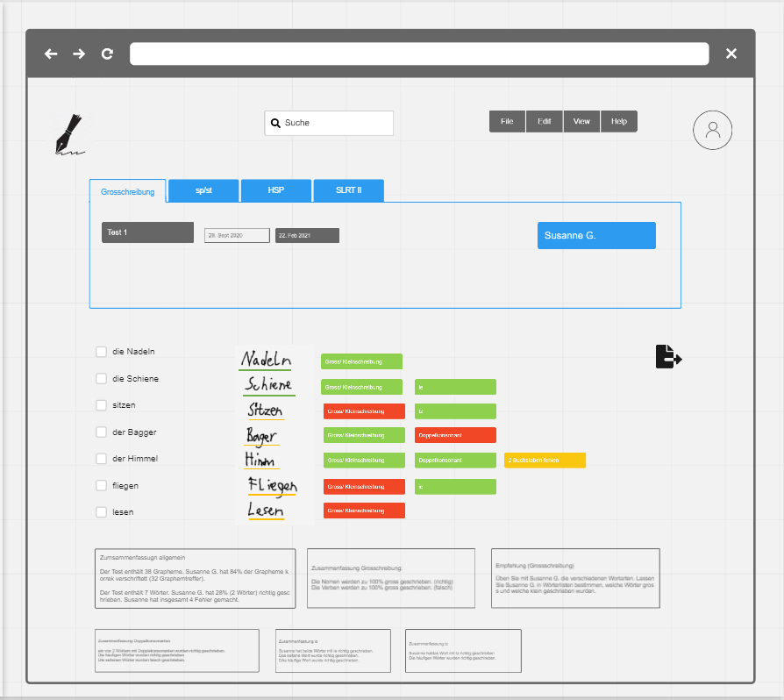Check the box for "die Nadeln"

tap(101, 352)
